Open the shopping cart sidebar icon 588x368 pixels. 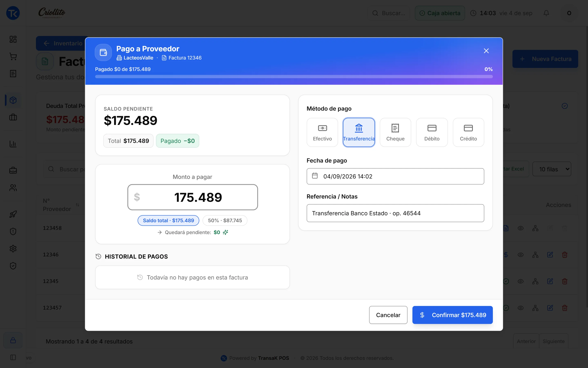13,56
